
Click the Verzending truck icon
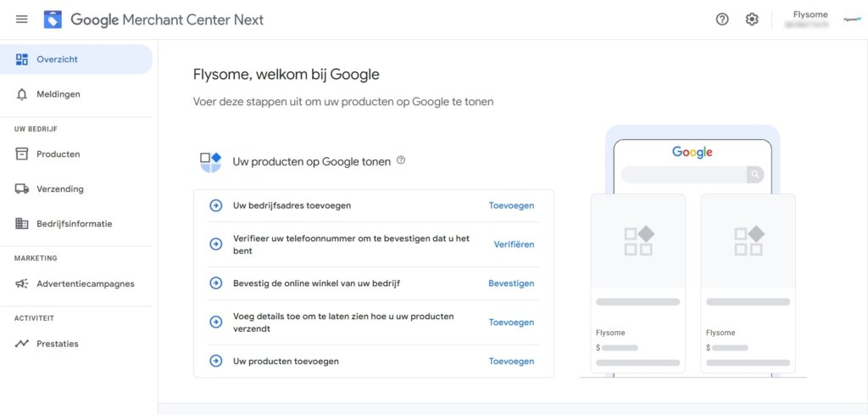21,189
